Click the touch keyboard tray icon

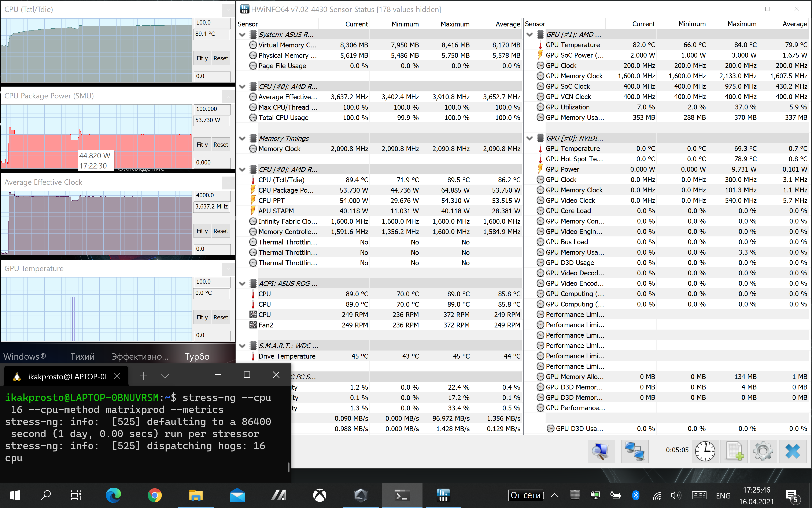(699, 495)
